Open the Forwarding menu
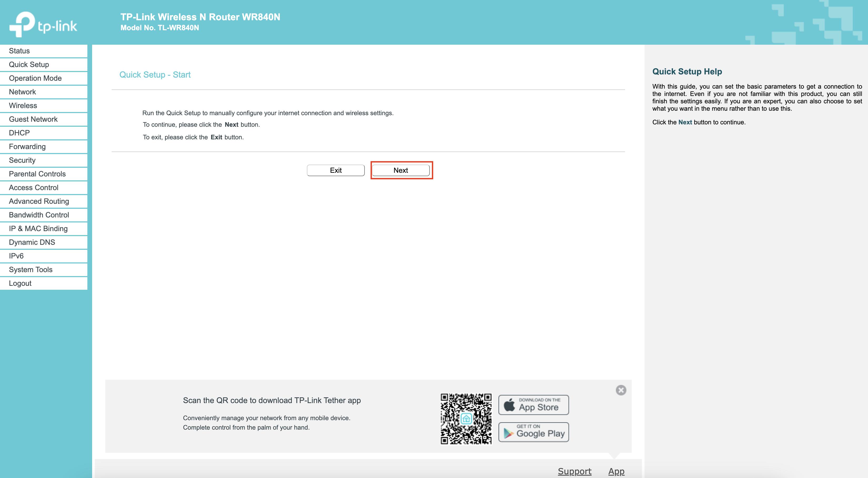868x478 pixels. (x=44, y=147)
